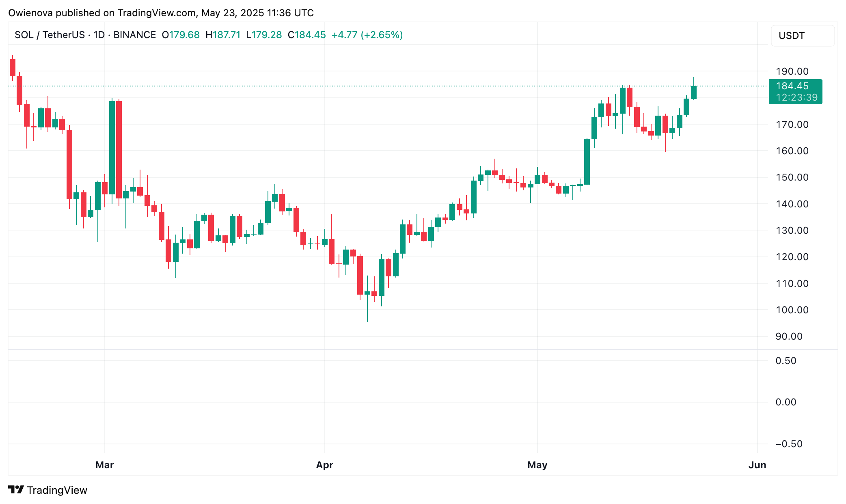846x504 pixels.
Task: Click the Apr label on time axis
Action: click(x=325, y=465)
